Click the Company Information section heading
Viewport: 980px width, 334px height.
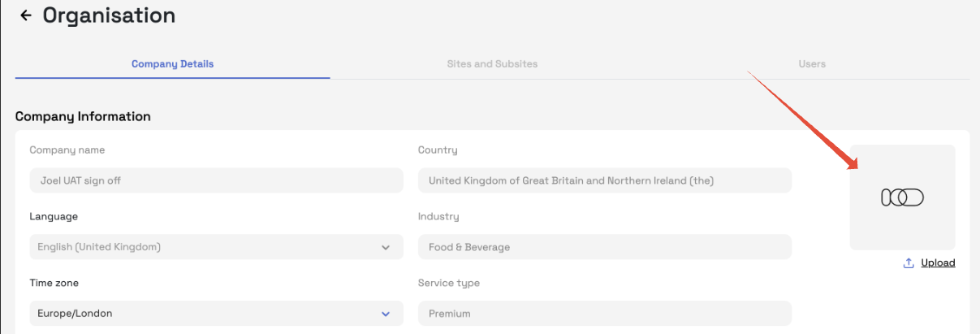[x=83, y=116]
